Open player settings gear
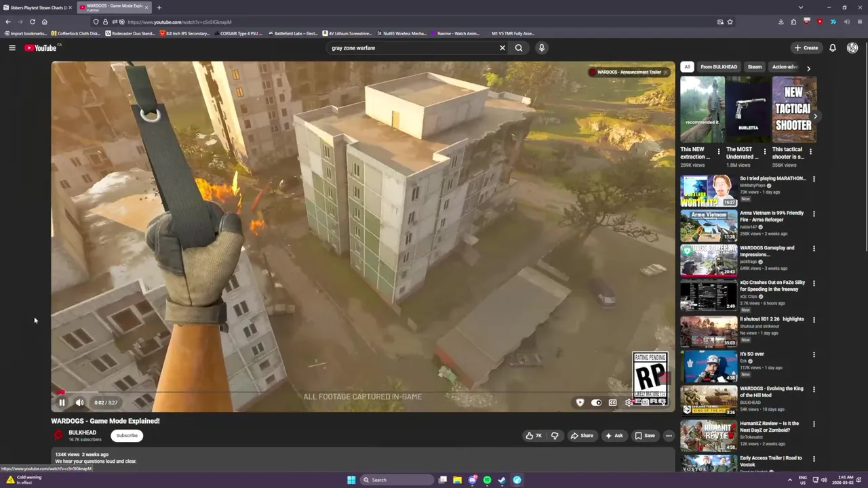The width and height of the screenshot is (868, 488). coord(629,403)
